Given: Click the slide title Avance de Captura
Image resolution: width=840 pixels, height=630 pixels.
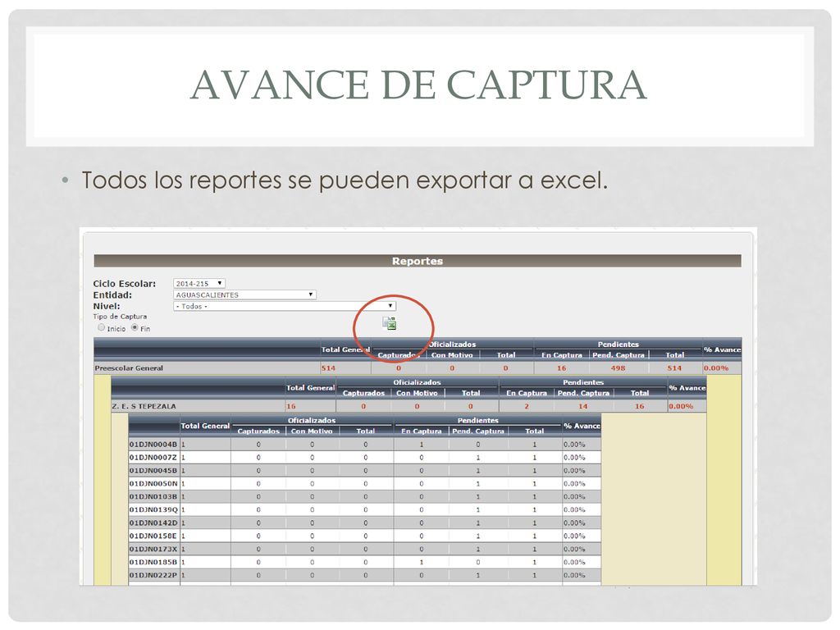Looking at the screenshot, I should point(418,84).
